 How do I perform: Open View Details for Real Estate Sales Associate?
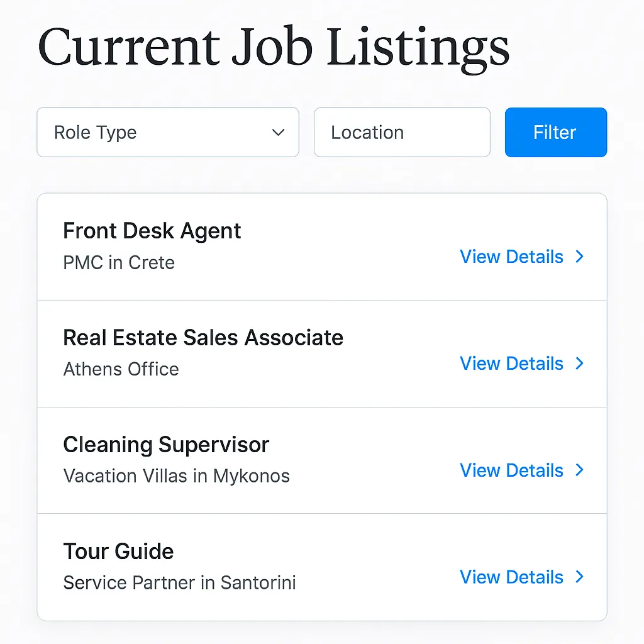[x=511, y=364]
